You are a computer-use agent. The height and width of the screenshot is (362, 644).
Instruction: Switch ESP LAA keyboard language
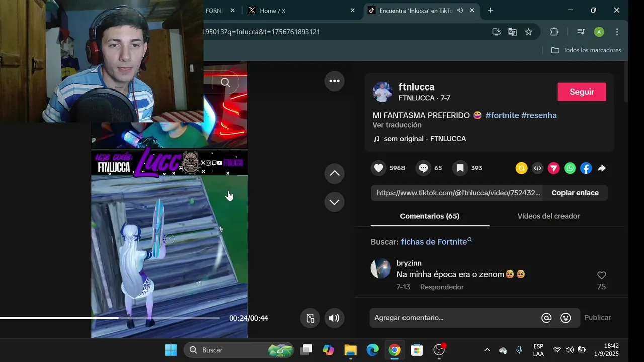point(538,350)
